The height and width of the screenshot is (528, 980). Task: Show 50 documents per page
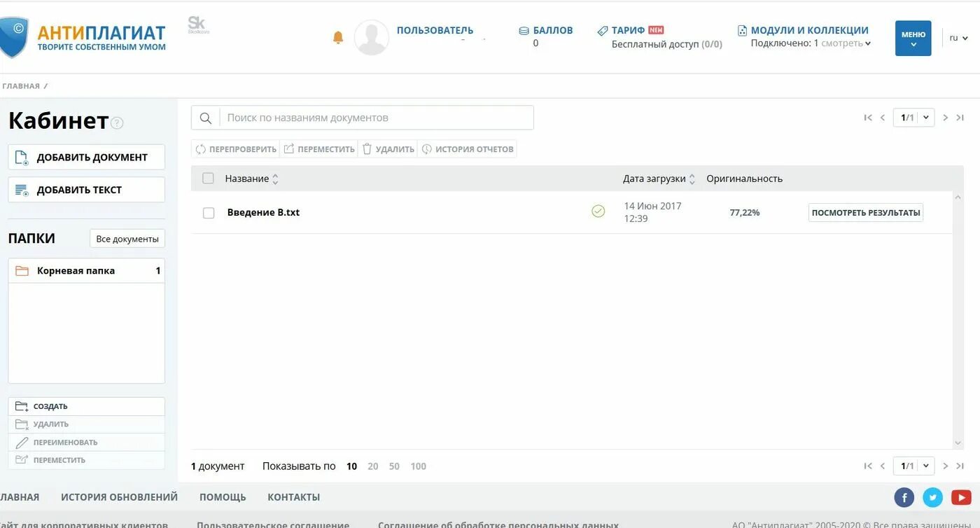[394, 466]
